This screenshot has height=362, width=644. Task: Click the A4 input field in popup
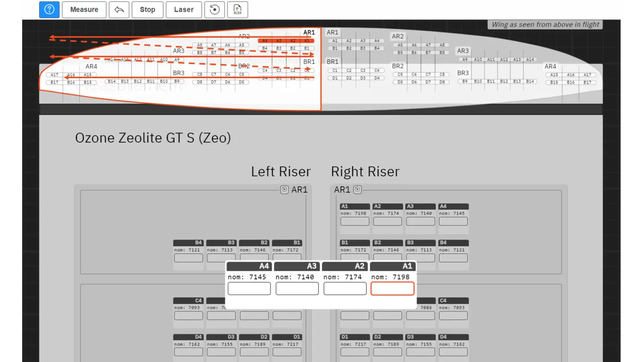249,289
